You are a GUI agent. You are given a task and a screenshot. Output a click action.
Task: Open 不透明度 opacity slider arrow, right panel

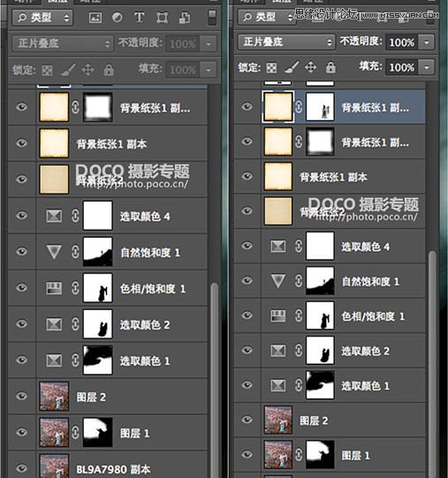pyautogui.click(x=426, y=42)
